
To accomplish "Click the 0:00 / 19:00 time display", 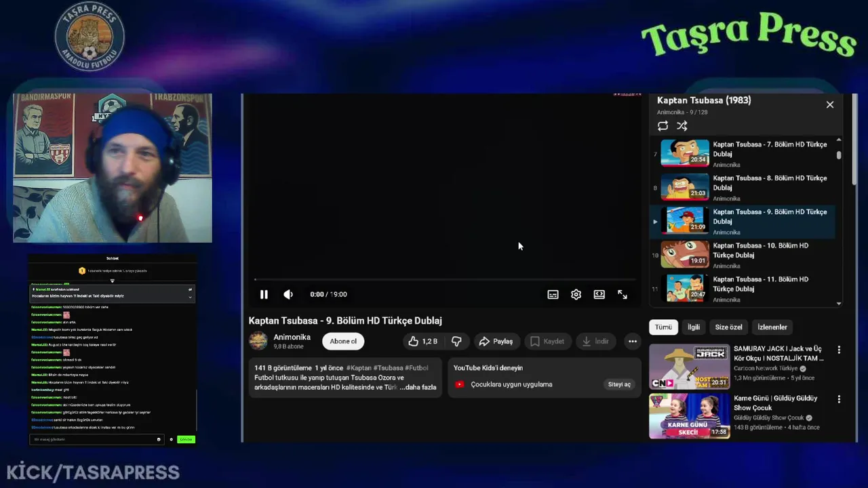I will pyautogui.click(x=328, y=294).
